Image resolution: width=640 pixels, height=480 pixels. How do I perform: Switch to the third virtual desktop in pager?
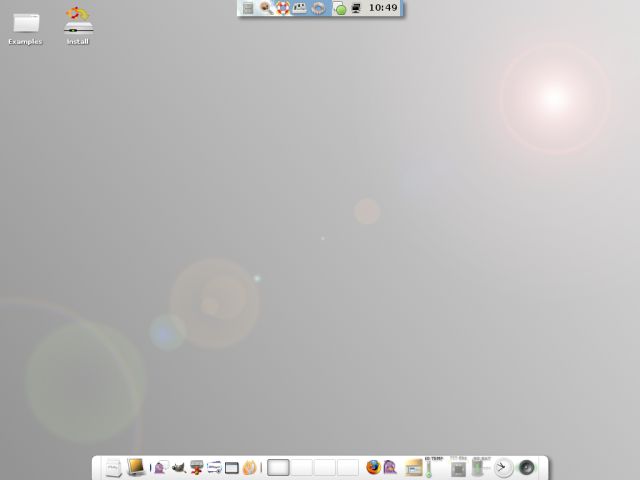[324, 467]
